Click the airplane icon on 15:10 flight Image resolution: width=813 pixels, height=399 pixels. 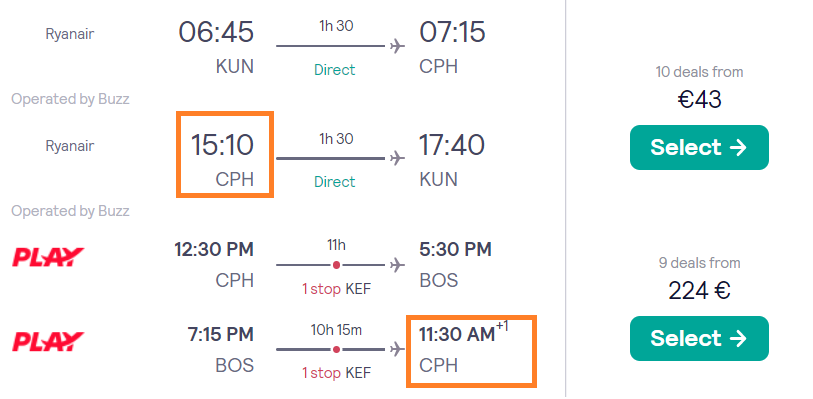pyautogui.click(x=397, y=158)
